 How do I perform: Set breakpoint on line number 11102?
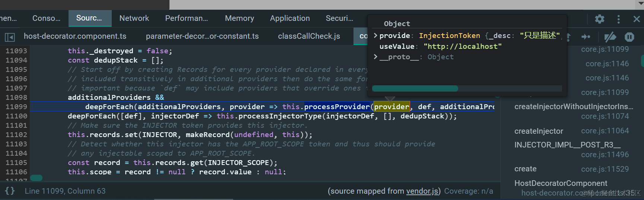pyautogui.click(x=16, y=134)
